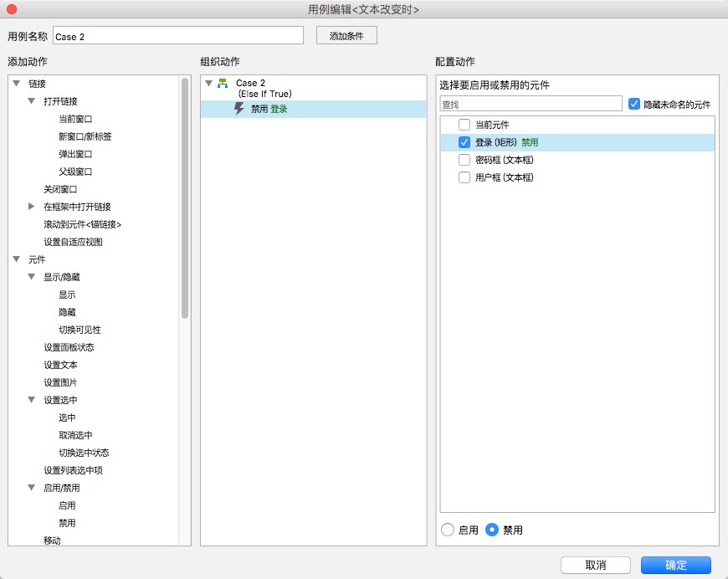Close the case editor window
This screenshot has width=728, height=579.
(x=12, y=9)
